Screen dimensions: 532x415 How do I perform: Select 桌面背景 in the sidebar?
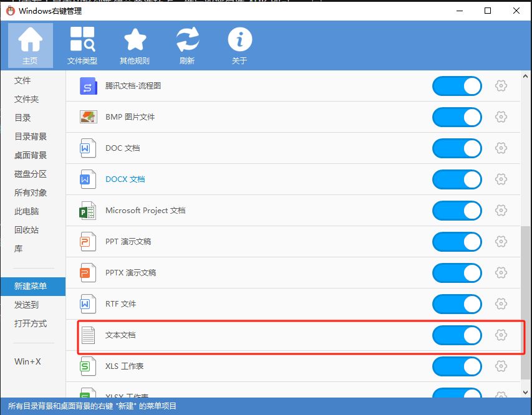[x=31, y=155]
